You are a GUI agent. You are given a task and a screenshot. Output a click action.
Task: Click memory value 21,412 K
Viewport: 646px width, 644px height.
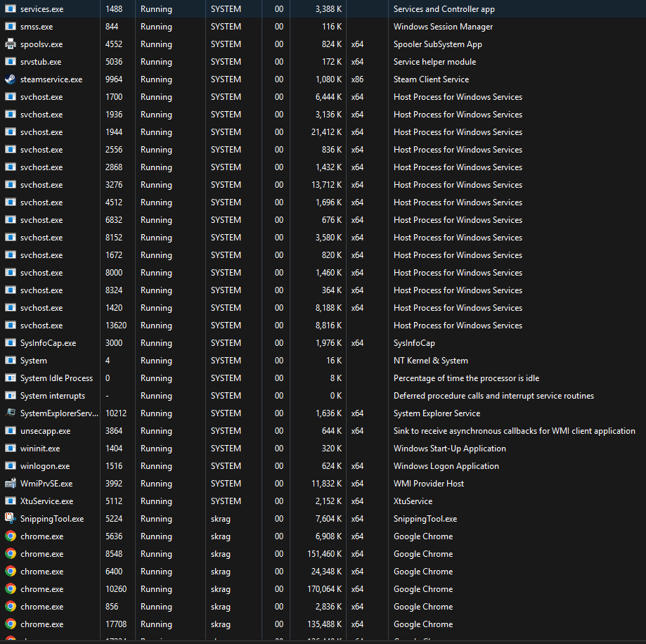pyautogui.click(x=326, y=132)
